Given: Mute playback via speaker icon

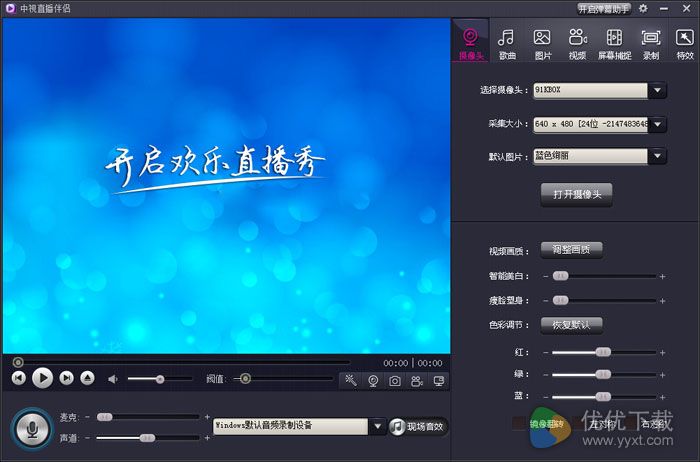Looking at the screenshot, I should tap(113, 379).
